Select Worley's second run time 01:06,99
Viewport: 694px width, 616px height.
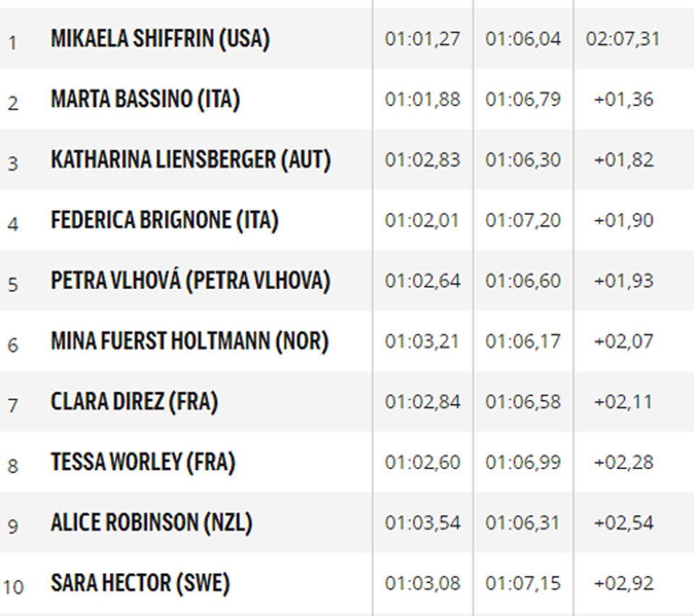coord(523,463)
